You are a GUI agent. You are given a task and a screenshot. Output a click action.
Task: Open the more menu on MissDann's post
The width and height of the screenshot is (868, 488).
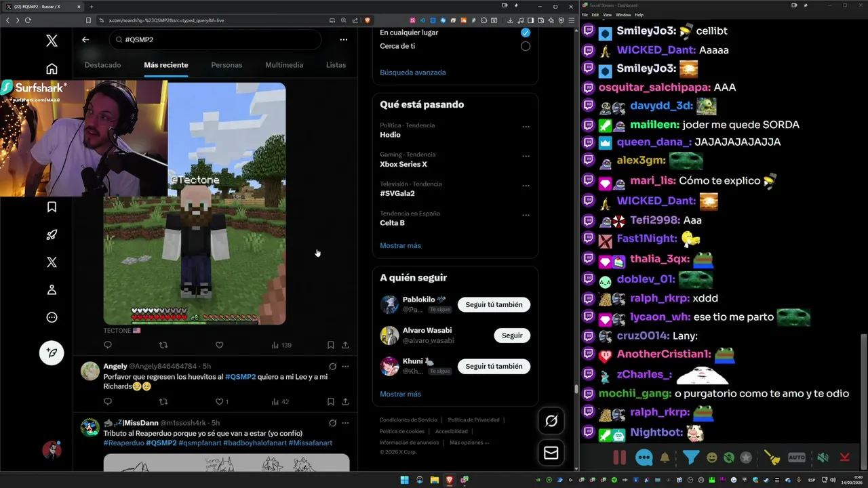point(345,423)
